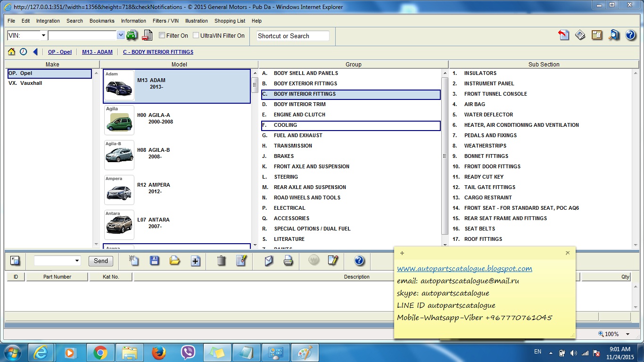Follow the M13 - ADAM breadcrumb link
Viewport: 644px width, 362px height.
tap(97, 52)
